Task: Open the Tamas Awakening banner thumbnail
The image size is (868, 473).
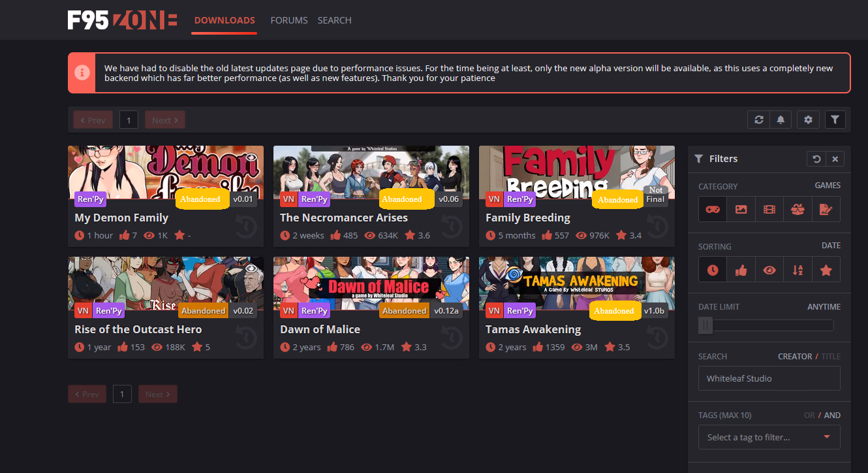Action: coord(577,283)
